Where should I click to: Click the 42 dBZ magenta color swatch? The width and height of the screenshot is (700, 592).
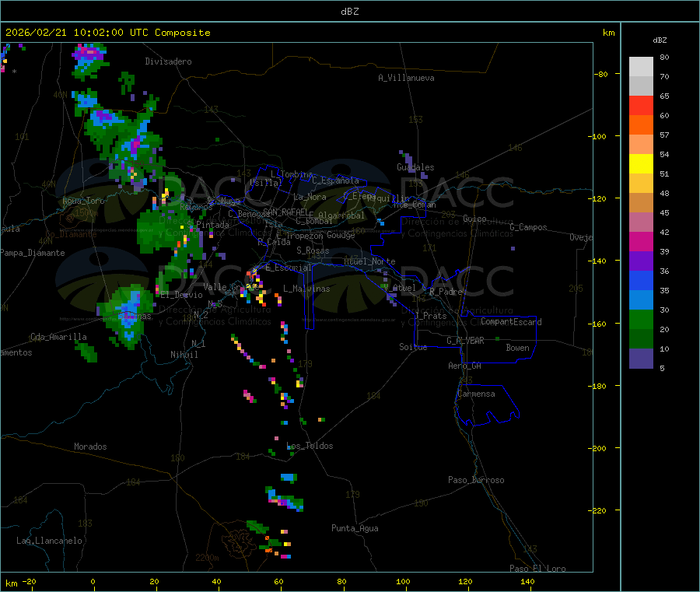pos(641,241)
